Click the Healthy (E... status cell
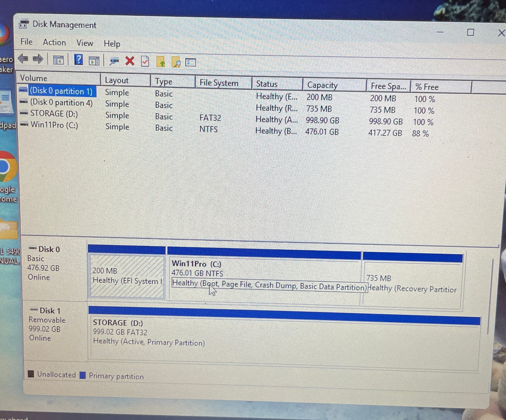506x420 pixels. [x=277, y=96]
